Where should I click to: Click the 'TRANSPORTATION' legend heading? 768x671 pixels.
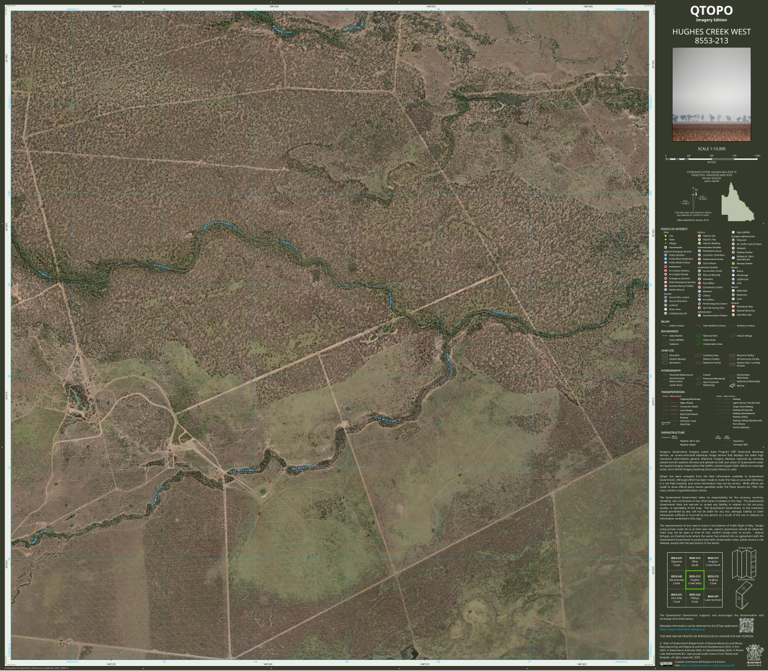(672, 392)
